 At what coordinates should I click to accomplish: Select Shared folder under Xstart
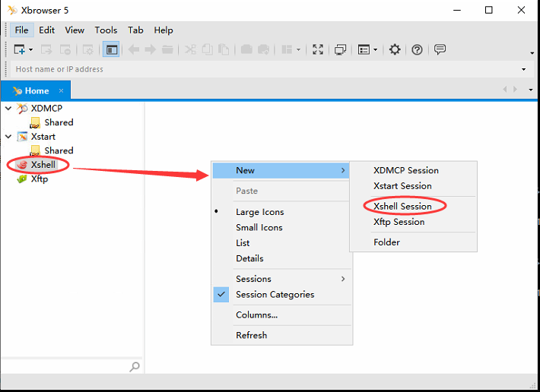[x=59, y=150]
